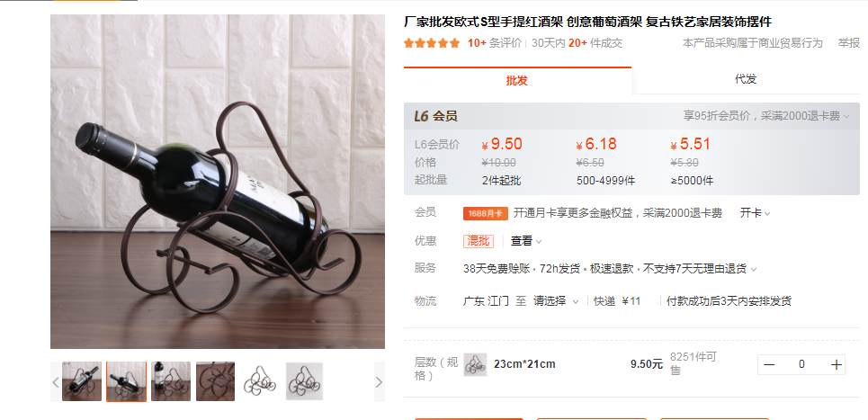Click the 1688月卡 orange badge
868x420 pixels.
tap(486, 213)
